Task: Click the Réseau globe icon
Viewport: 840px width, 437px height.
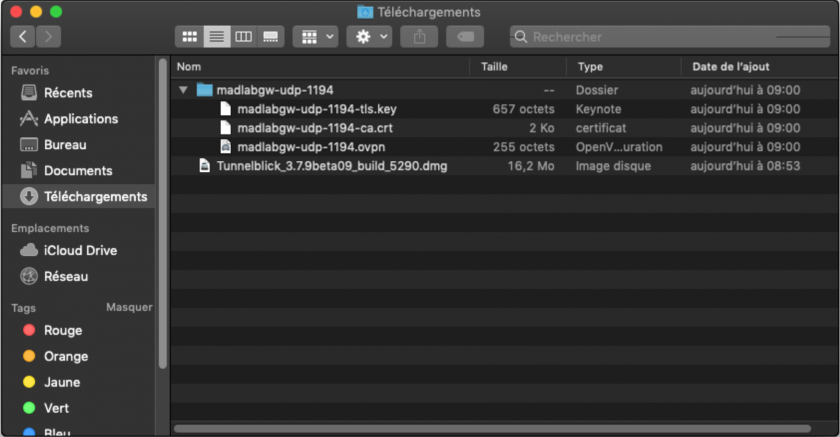Action: point(29,276)
